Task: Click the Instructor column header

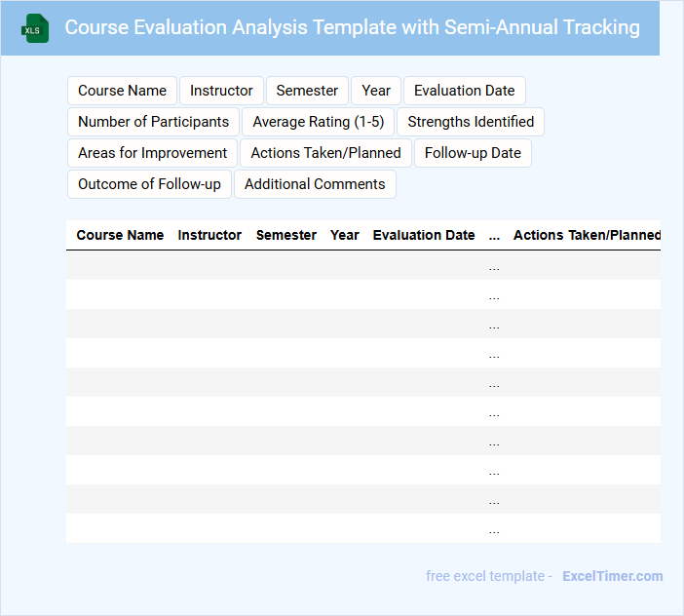Action: [x=209, y=235]
